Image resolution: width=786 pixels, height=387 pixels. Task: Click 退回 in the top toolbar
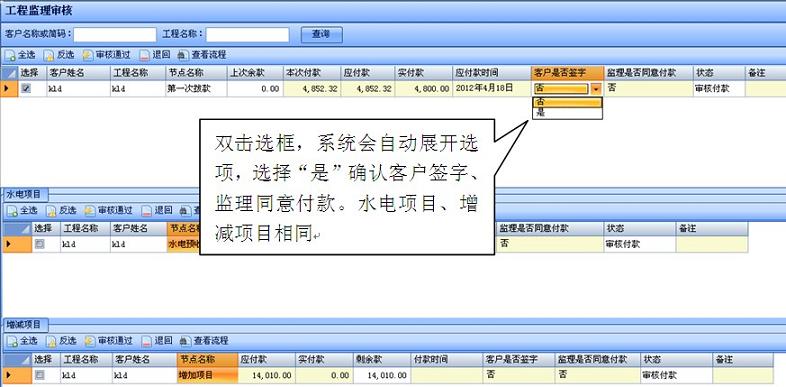(x=155, y=55)
